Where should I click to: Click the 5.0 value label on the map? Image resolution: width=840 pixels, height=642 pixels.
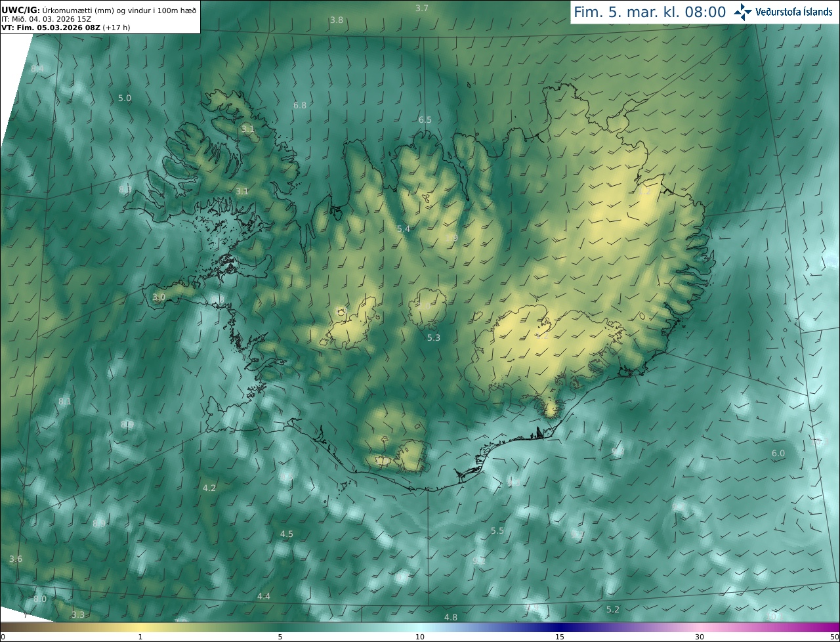pos(125,98)
